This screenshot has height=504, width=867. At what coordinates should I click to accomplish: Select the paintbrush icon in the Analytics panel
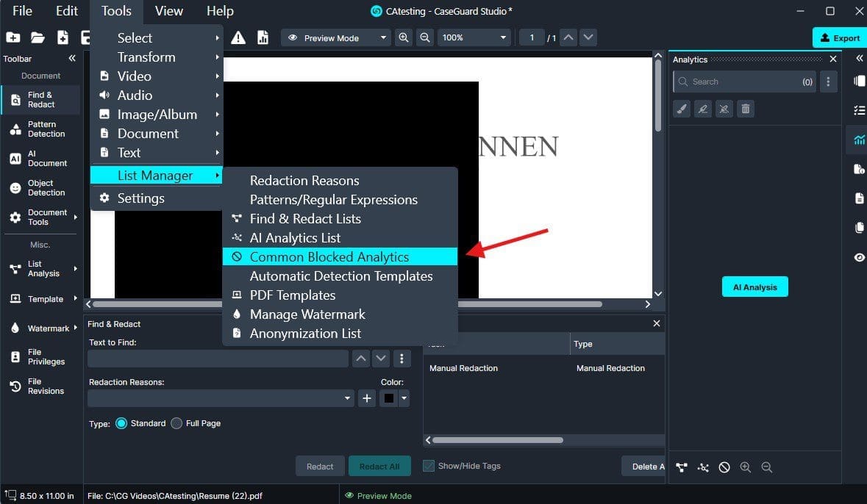click(682, 109)
